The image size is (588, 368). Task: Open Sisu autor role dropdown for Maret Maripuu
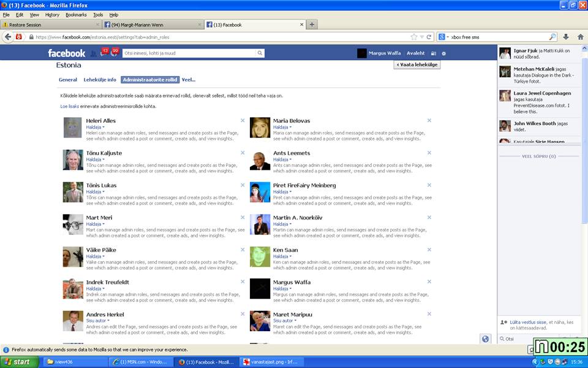pos(285,321)
